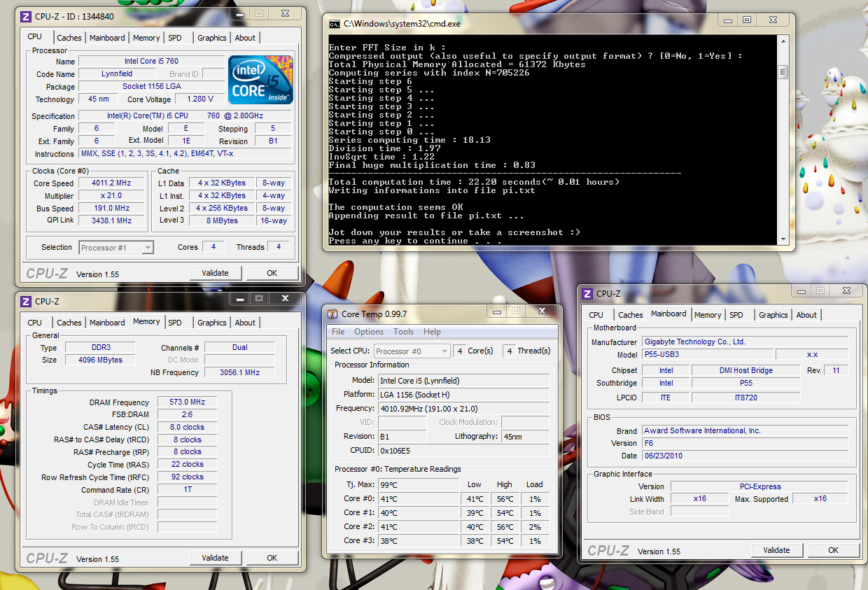This screenshot has height=590, width=868.
Task: Click Validate in the CPU-Z Mainboard window
Action: click(776, 550)
